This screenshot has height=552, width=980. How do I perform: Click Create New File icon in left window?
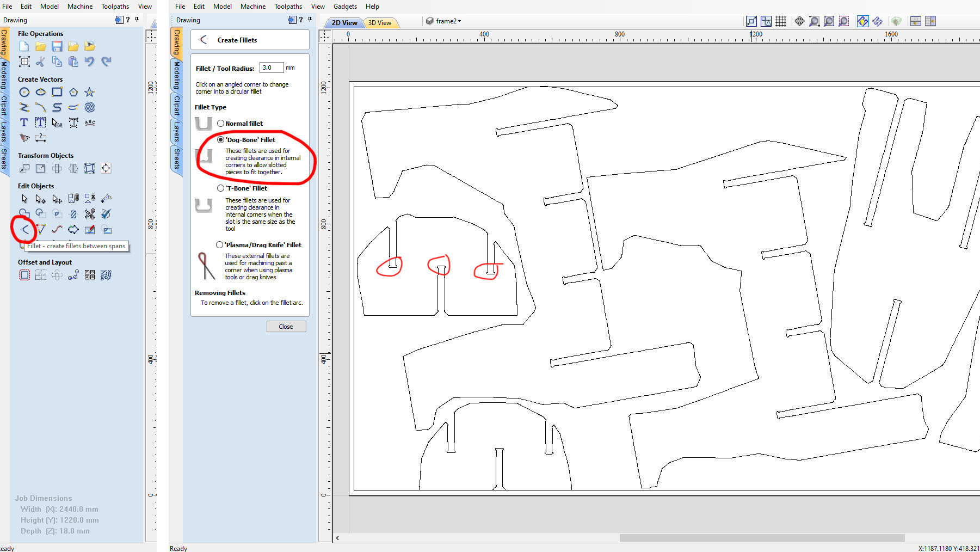[x=24, y=46]
